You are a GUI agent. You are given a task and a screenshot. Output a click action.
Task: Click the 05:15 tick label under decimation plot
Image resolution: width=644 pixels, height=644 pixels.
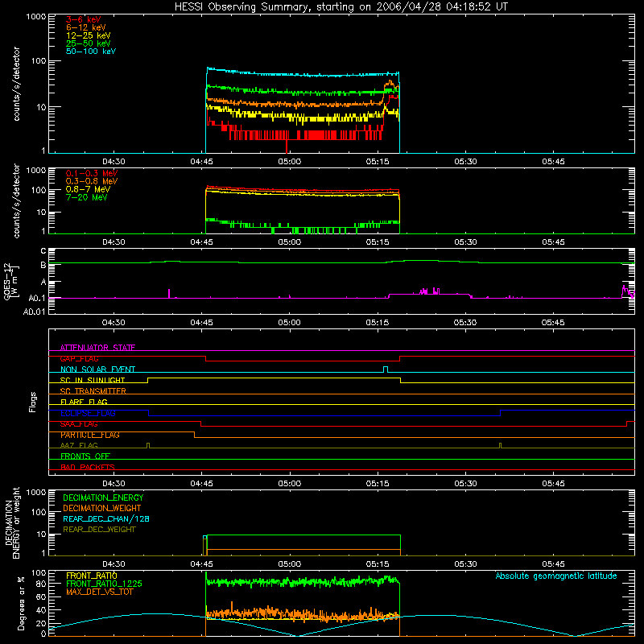click(x=378, y=564)
